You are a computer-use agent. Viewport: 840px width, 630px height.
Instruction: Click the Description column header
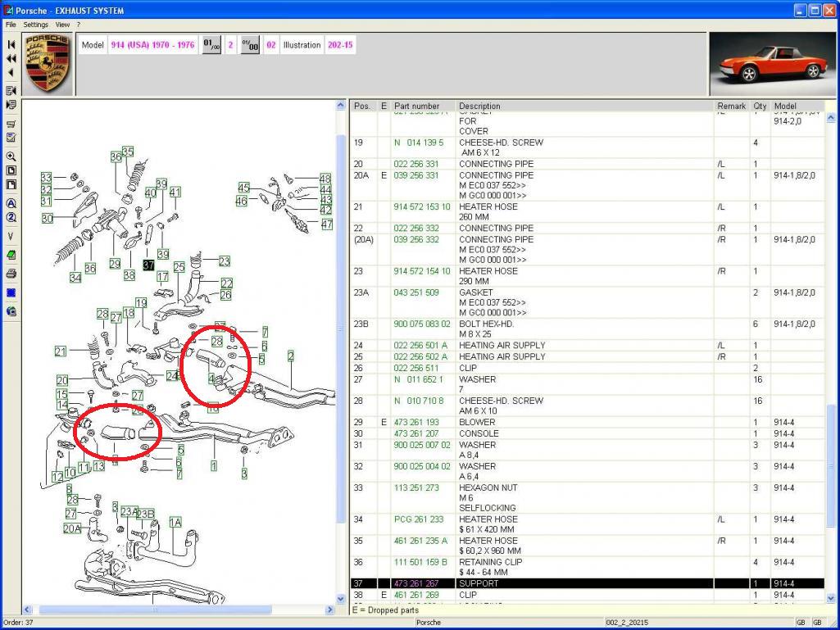[584, 106]
